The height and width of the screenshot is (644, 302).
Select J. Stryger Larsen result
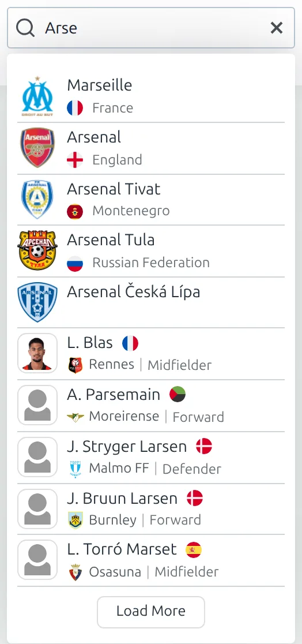pos(151,458)
